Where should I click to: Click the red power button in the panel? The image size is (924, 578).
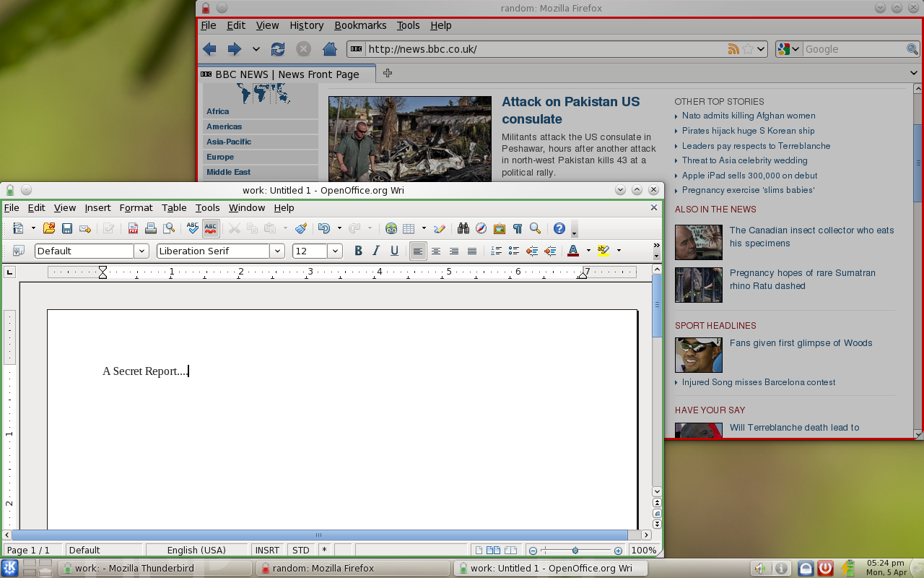click(x=826, y=569)
